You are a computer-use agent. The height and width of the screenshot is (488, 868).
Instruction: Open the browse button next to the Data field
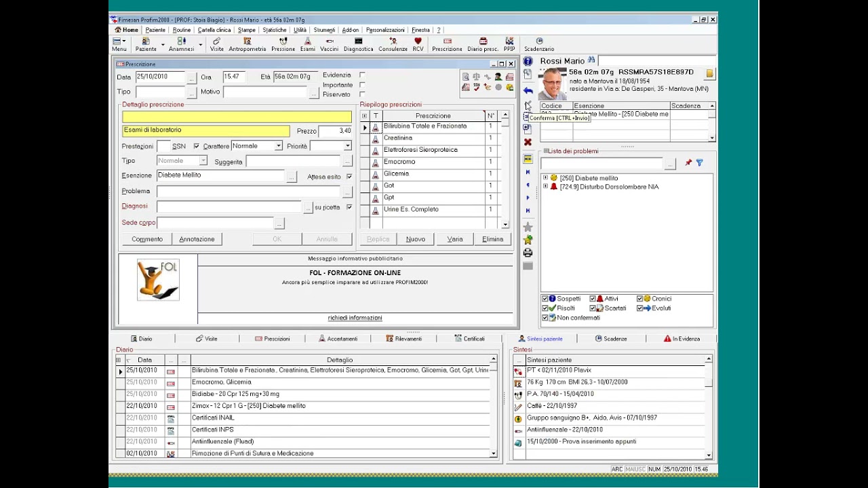(x=191, y=77)
